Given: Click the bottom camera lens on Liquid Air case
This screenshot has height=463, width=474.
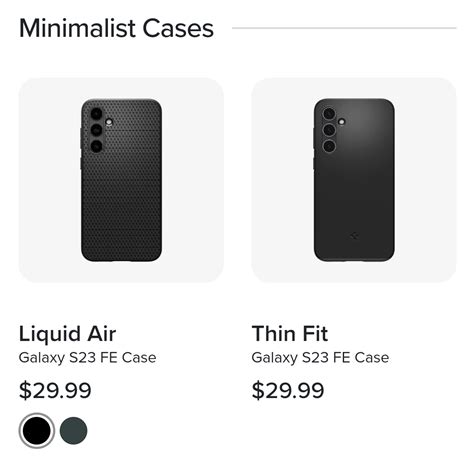Looking at the screenshot, I should click(96, 146).
